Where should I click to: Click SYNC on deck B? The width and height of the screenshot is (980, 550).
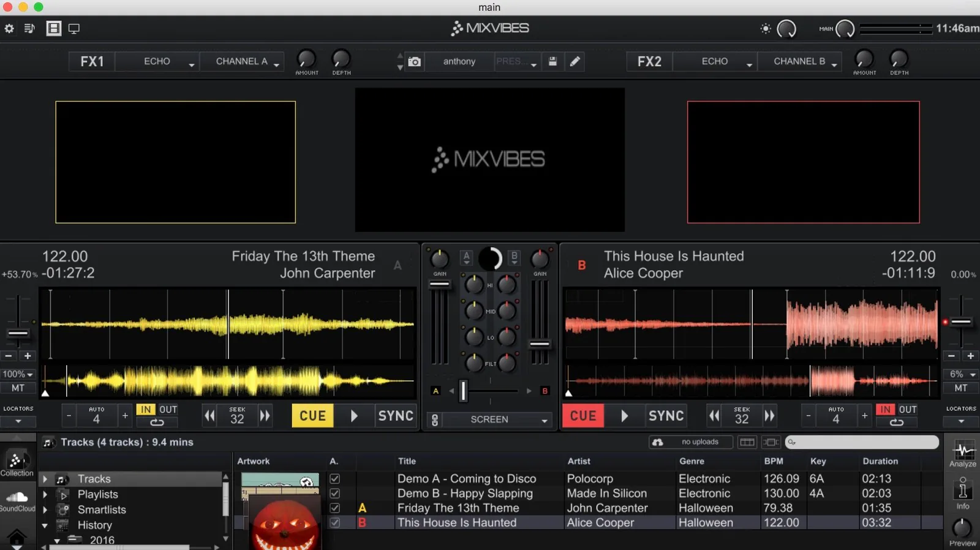point(666,416)
